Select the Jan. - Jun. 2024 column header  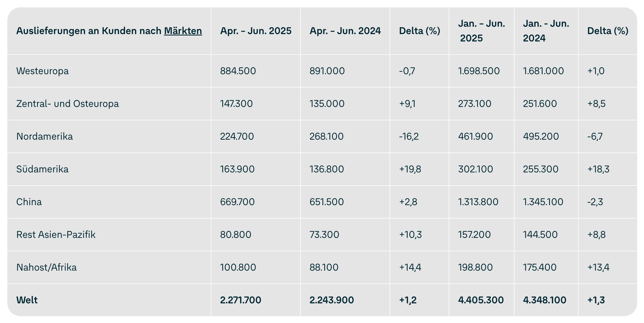point(546,31)
